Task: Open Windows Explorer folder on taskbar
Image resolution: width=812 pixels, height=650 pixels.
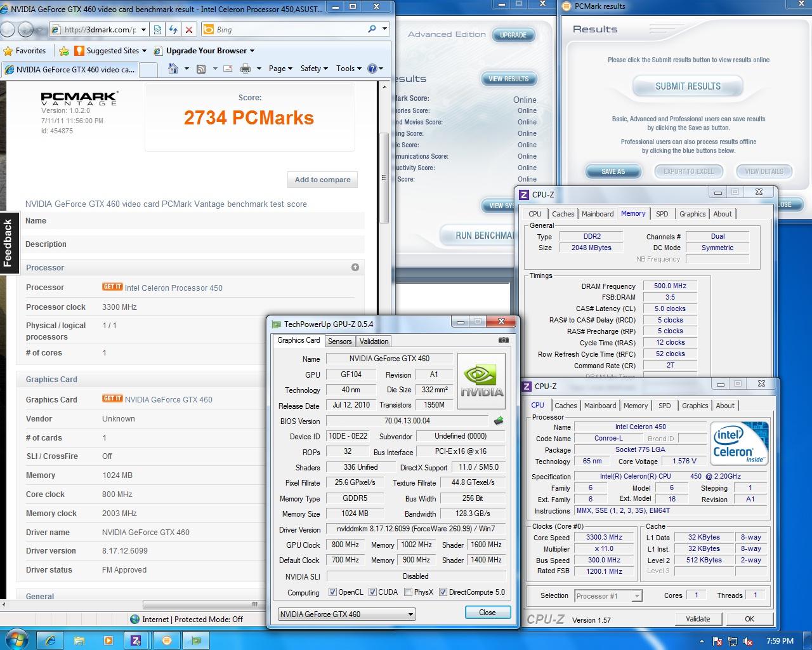Action: click(x=79, y=640)
